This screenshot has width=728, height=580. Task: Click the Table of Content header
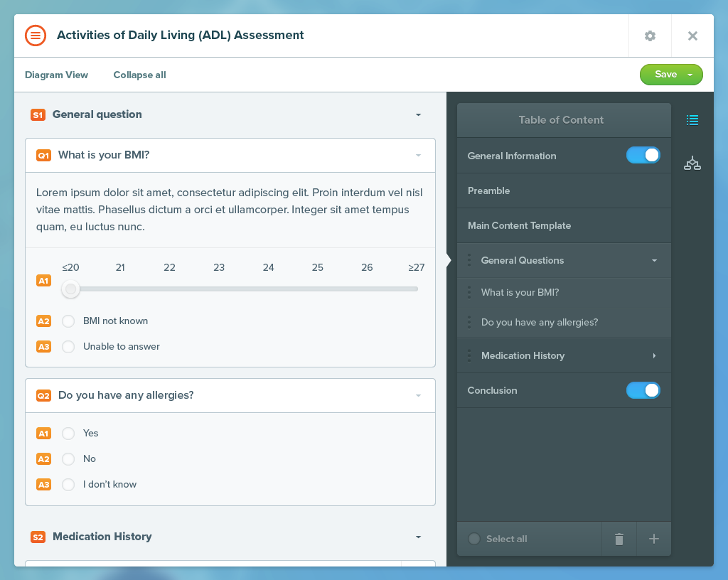tap(564, 120)
